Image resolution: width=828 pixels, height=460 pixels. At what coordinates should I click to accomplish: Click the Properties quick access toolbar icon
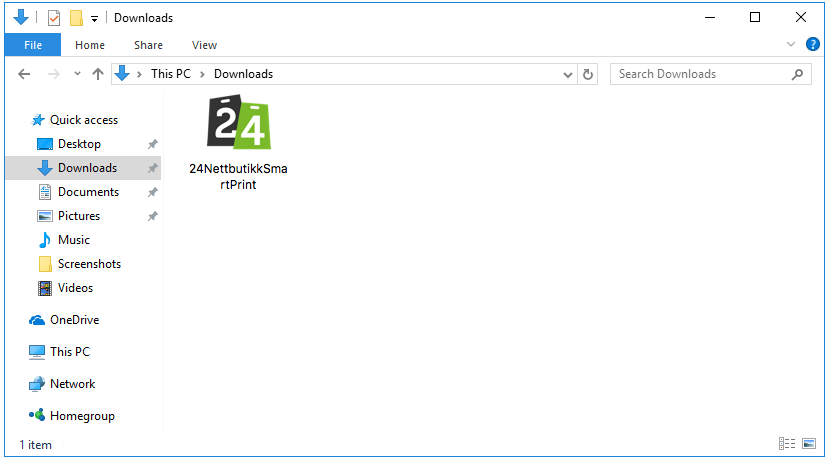click(x=54, y=18)
